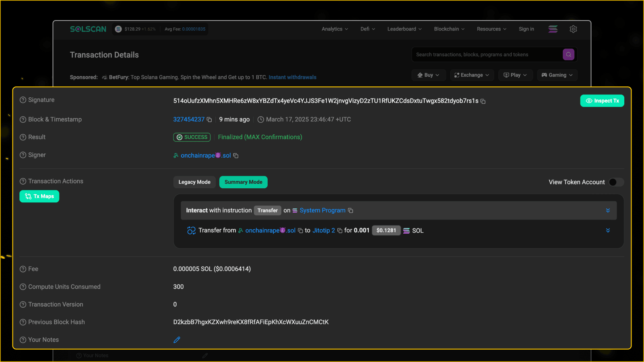Open the Gaming dropdown
Screen dimensions: 644x362
coord(557,75)
